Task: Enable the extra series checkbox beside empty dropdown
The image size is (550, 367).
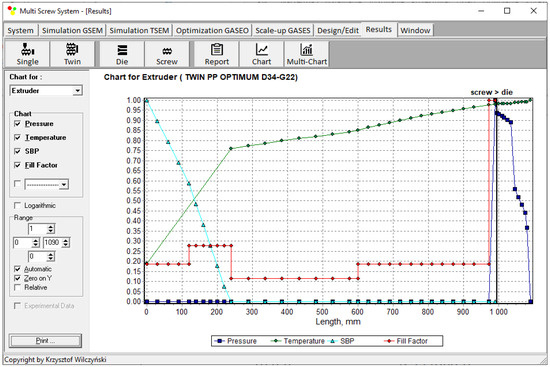Action: point(17,184)
